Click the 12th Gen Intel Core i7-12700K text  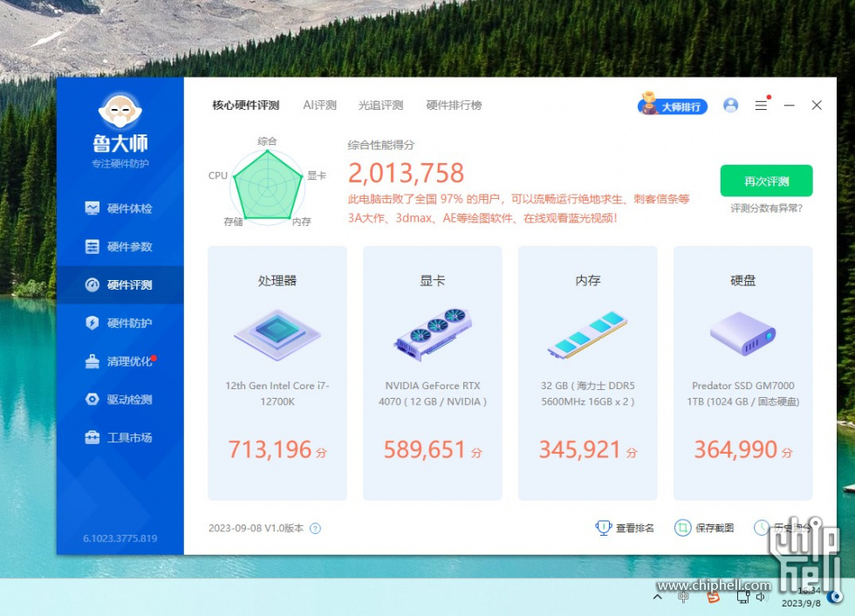point(277,394)
